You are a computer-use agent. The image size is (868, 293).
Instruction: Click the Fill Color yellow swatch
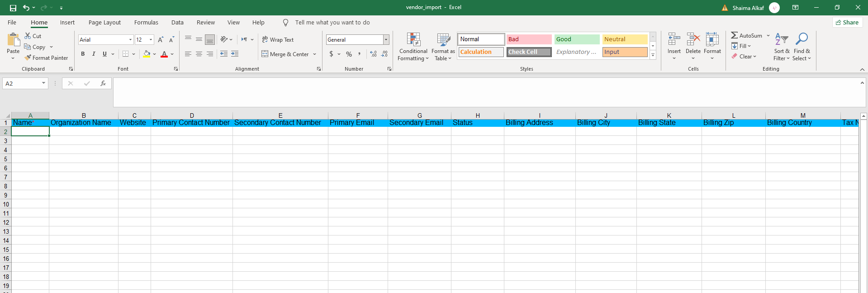[x=147, y=54]
